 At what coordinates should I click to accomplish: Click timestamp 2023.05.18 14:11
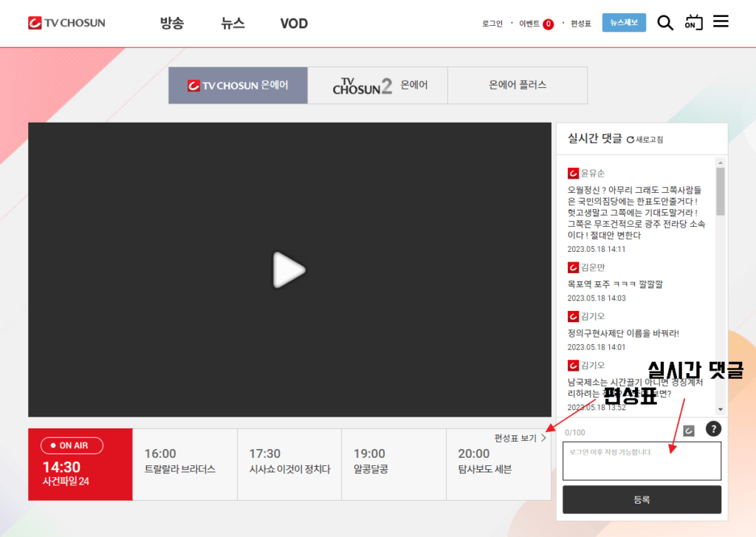coord(597,249)
